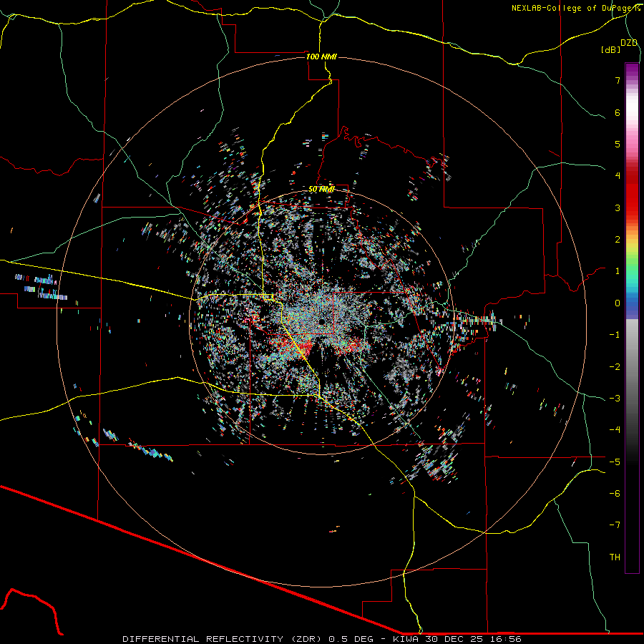The width and height of the screenshot is (644, 644).
Task: Click the -3 value on the color scale
Action: 615,399
